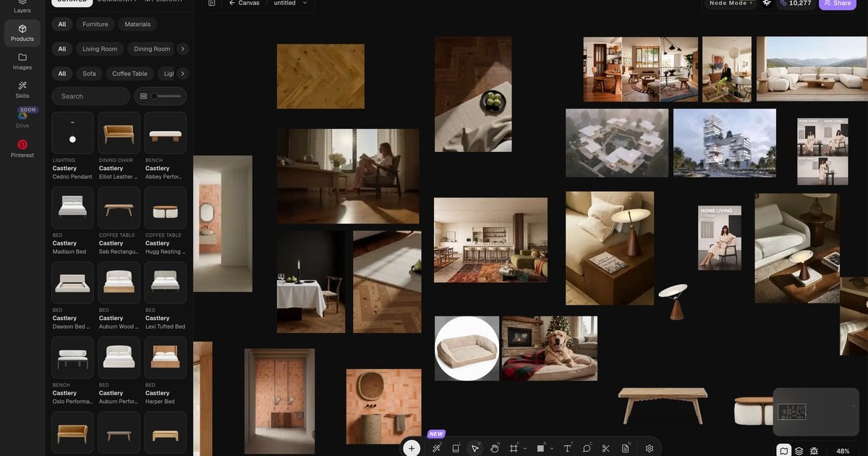
Task: Select the Living Room filter chip
Action: coord(100,48)
